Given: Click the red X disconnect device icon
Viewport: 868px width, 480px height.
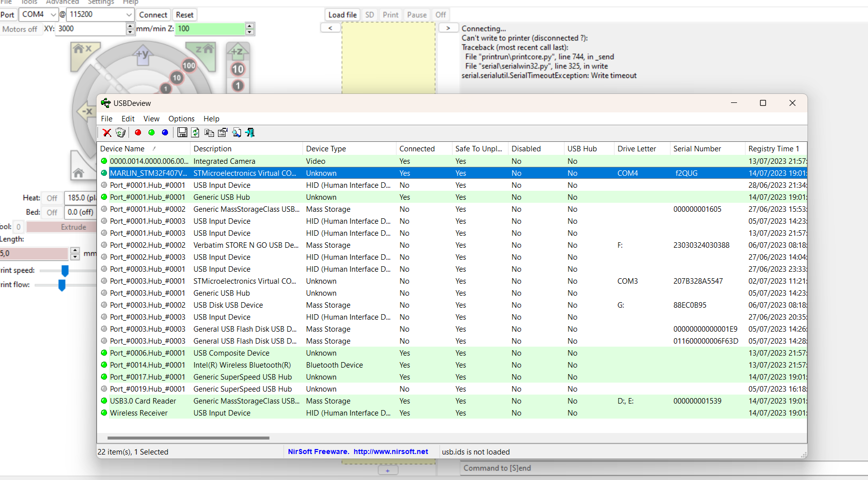Looking at the screenshot, I should click(107, 132).
